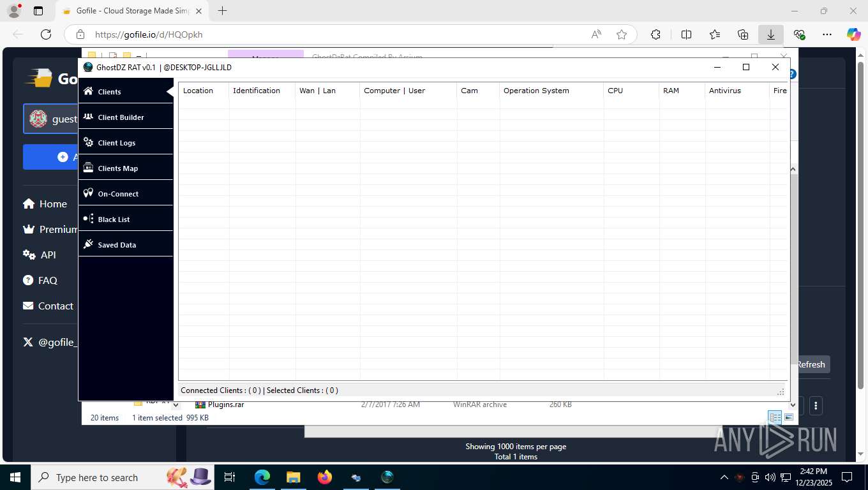The image size is (868, 490).
Task: Open Edge Collections icon
Action: [742, 34]
